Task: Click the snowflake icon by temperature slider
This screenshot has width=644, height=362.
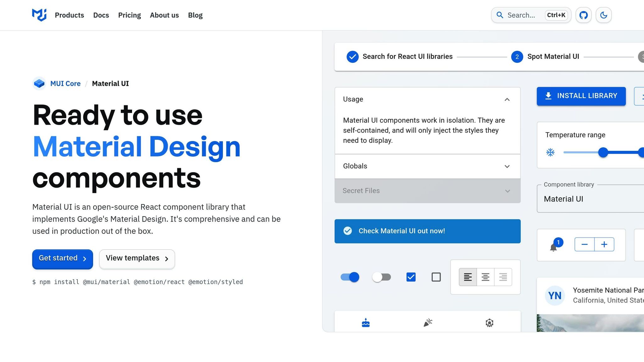Action: (x=550, y=152)
